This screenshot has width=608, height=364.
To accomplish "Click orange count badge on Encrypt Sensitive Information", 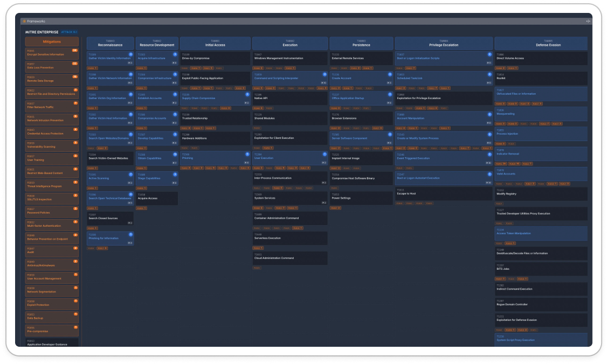I will tap(75, 51).
